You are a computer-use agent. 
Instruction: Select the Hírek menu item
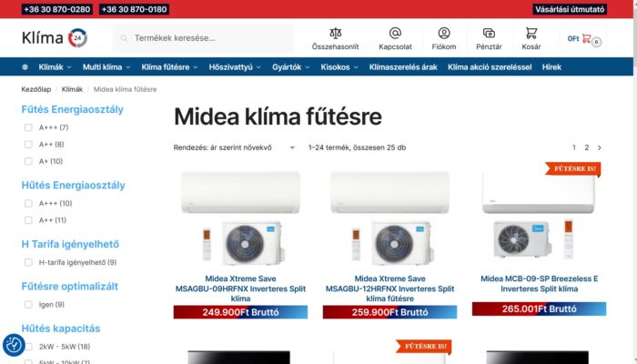click(x=551, y=67)
